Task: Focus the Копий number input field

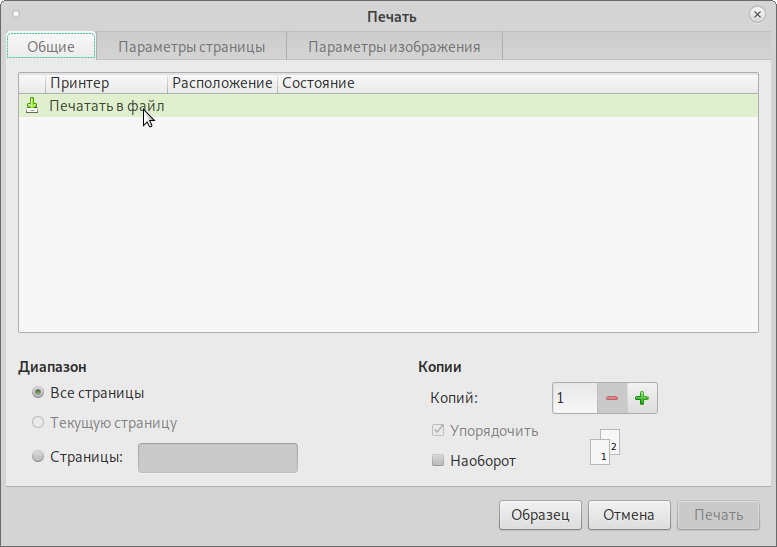Action: 574,398
